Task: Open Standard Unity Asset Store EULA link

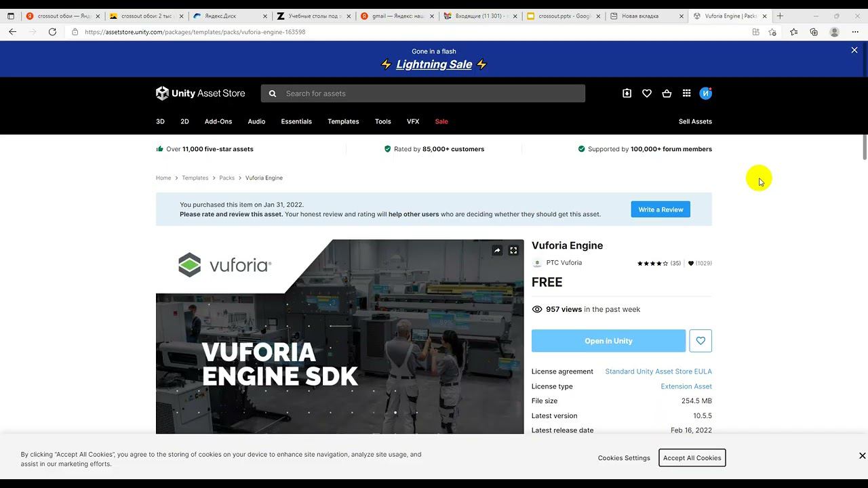Action: click(658, 371)
